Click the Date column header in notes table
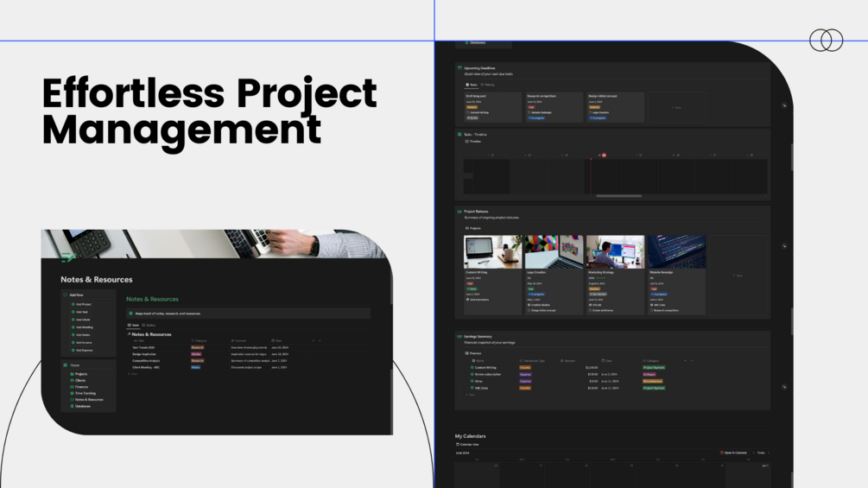 pos(276,341)
